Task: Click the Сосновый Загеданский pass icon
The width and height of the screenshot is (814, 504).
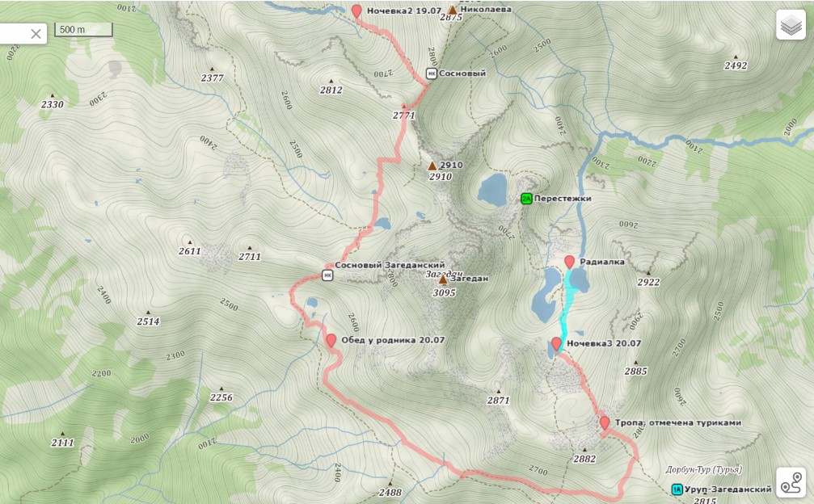Action: pyautogui.click(x=327, y=275)
